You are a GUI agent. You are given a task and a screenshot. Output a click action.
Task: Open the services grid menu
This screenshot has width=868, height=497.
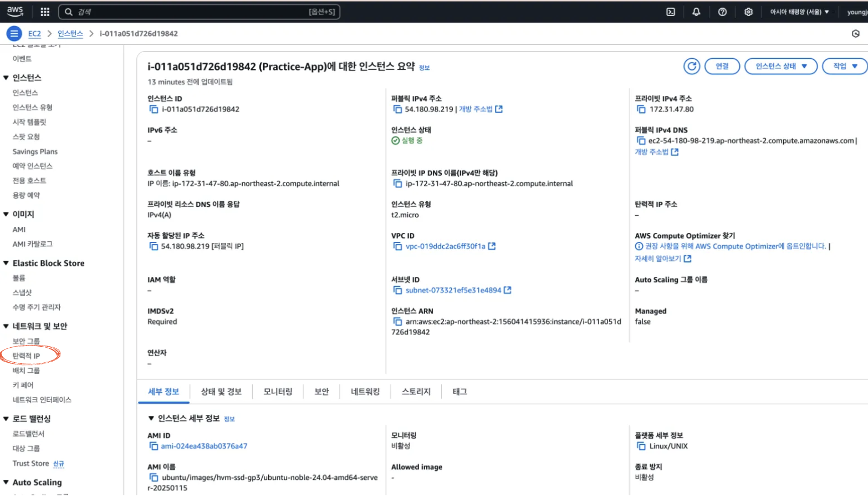coord(45,12)
